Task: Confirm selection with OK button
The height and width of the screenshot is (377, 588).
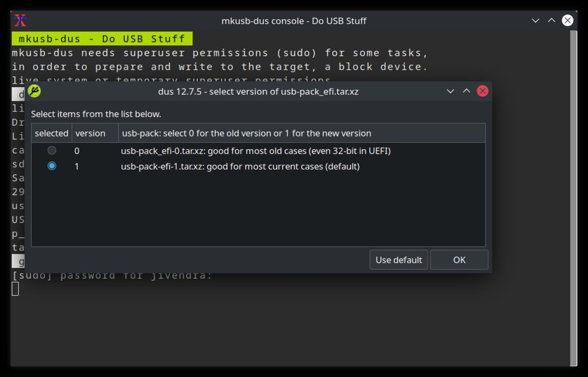Action: tap(459, 260)
